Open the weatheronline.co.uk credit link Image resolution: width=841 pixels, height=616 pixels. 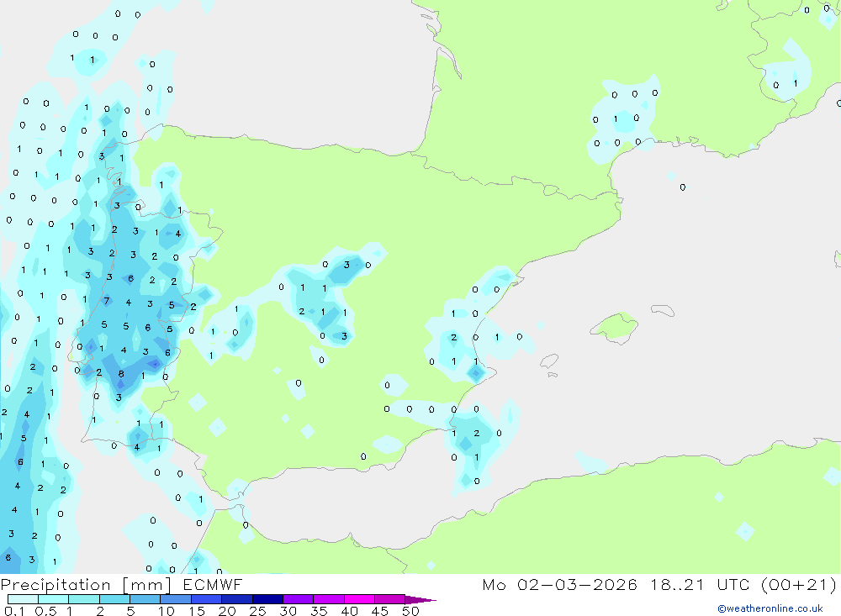pos(770,608)
